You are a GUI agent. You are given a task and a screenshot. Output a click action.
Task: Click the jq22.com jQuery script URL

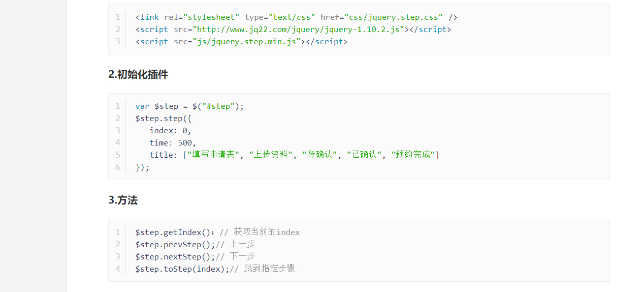tap(300, 30)
